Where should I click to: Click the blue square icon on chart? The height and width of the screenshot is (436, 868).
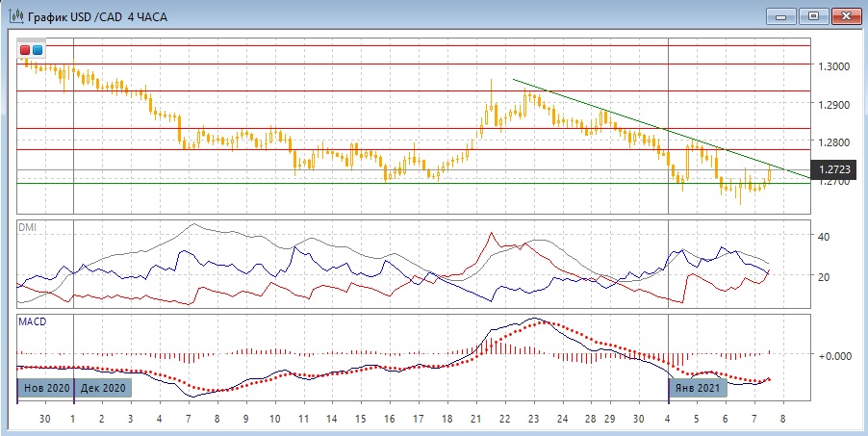click(38, 50)
